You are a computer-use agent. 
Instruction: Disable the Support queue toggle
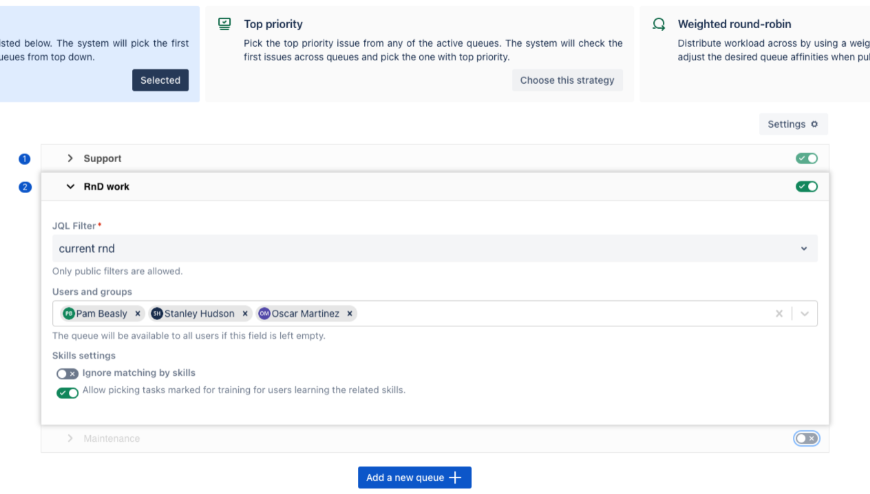point(806,159)
